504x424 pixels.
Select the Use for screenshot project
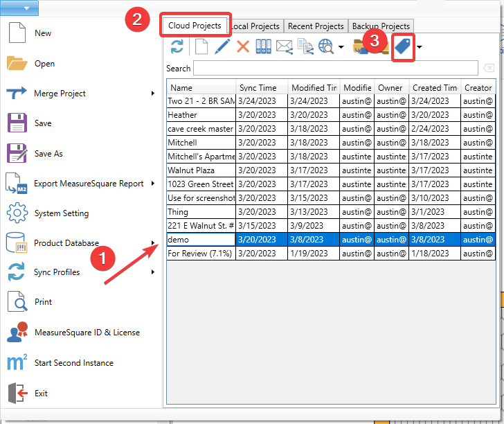coord(331,198)
